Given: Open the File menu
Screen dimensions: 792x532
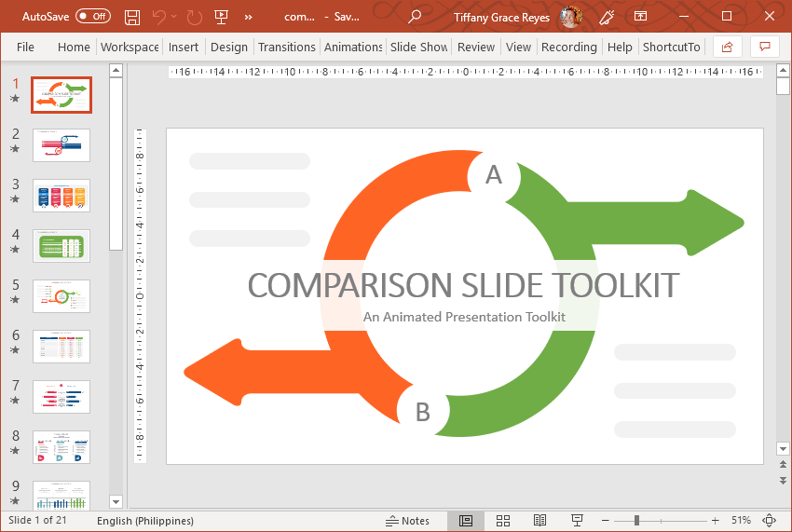Looking at the screenshot, I should pos(25,47).
